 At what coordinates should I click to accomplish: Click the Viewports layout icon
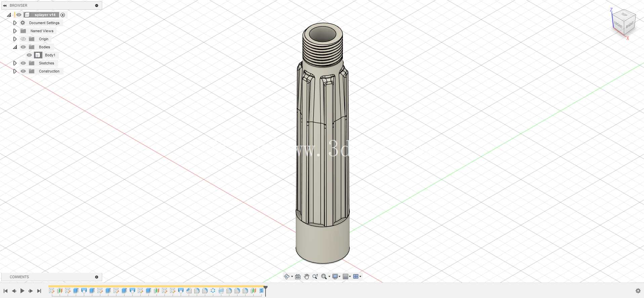click(356, 277)
